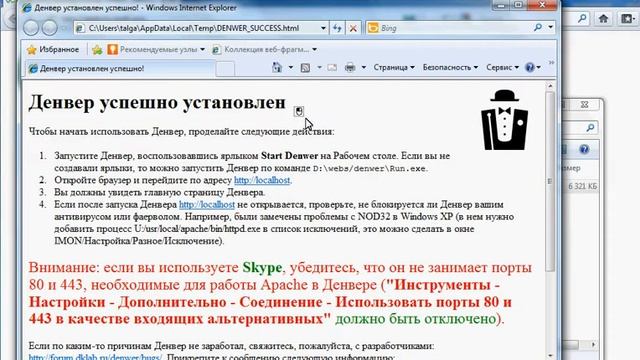Show more command bar items via » chevron

551,62
